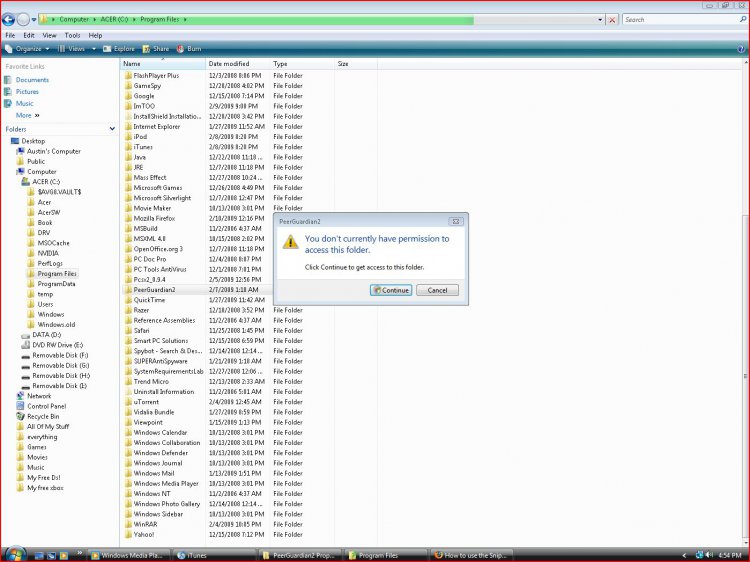
Task: Select Removable Disk (F:) in tree
Action: [x=60, y=355]
